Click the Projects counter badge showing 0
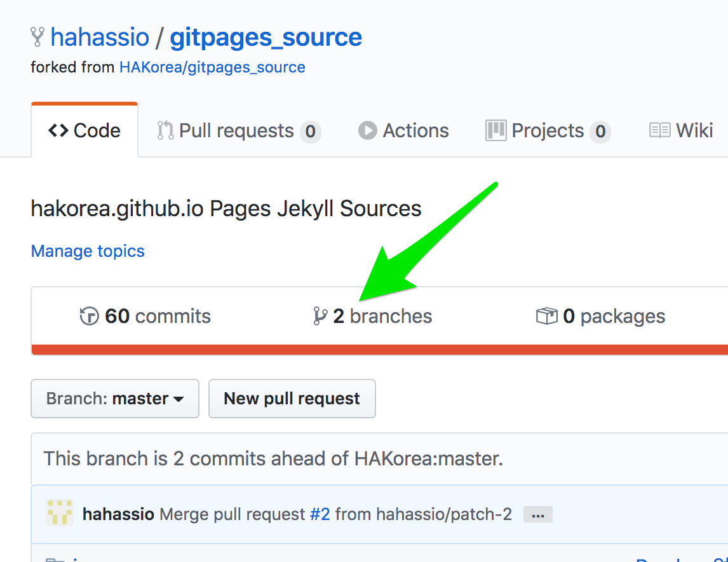Viewport: 728px width, 562px height. (600, 132)
